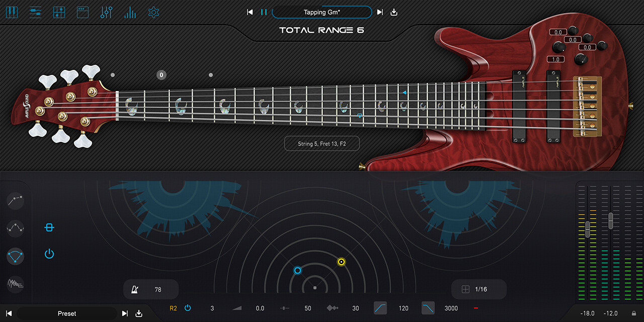Toggle the large blue power button
The image size is (644, 322).
coord(49,254)
